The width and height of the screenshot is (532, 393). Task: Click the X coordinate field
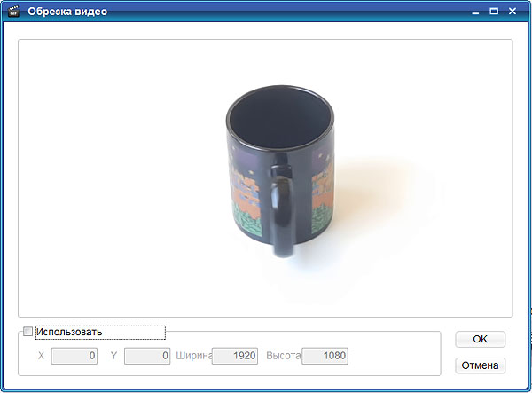[74, 356]
